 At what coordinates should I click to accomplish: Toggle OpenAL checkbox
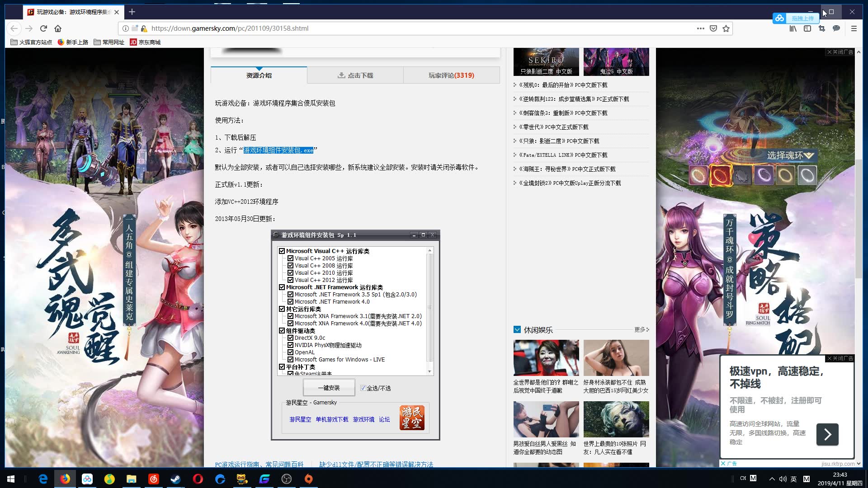coord(291,352)
